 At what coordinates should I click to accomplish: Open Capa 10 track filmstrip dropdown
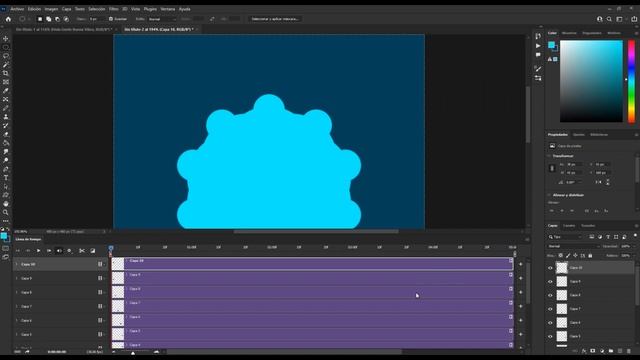point(101,264)
